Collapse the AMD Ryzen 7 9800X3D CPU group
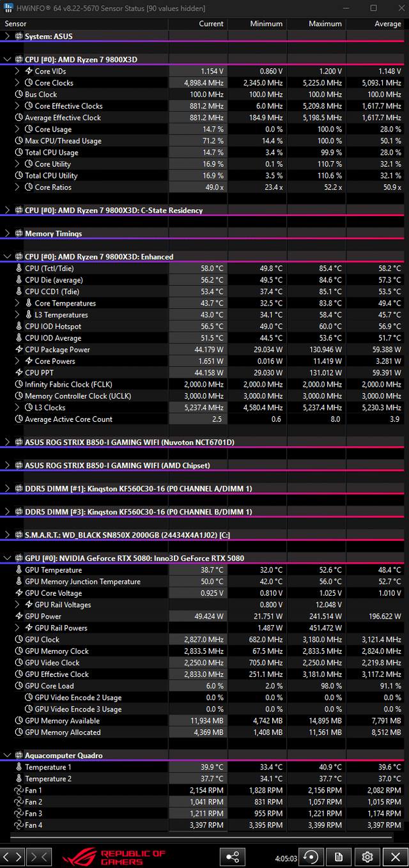The height and width of the screenshot is (868, 409). click(7, 59)
